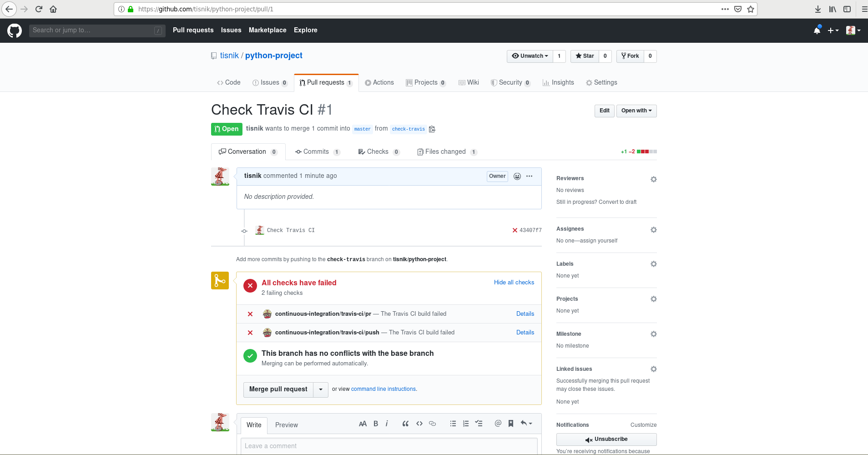Open the Issues repository tab
This screenshot has width=868, height=455.
(x=270, y=83)
